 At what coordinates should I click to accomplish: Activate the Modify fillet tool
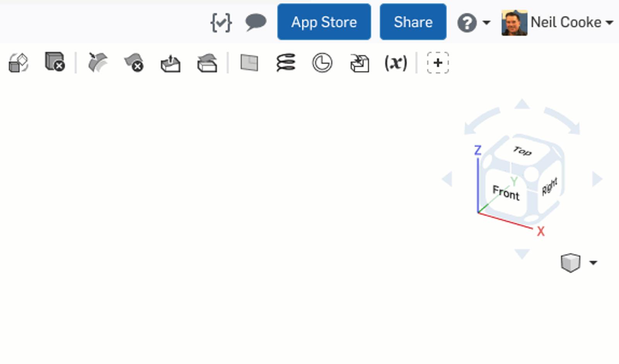(x=97, y=63)
